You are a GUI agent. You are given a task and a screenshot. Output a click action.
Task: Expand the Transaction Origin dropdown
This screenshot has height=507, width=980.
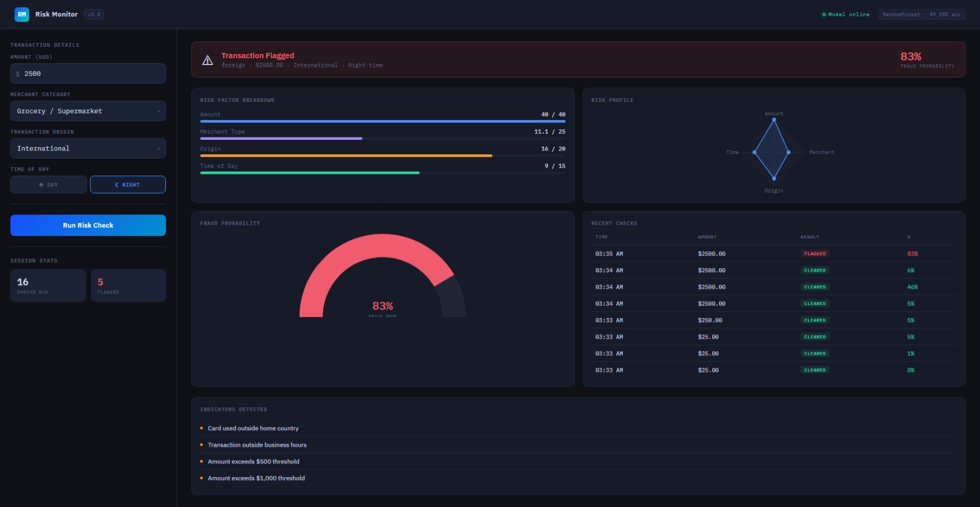88,148
